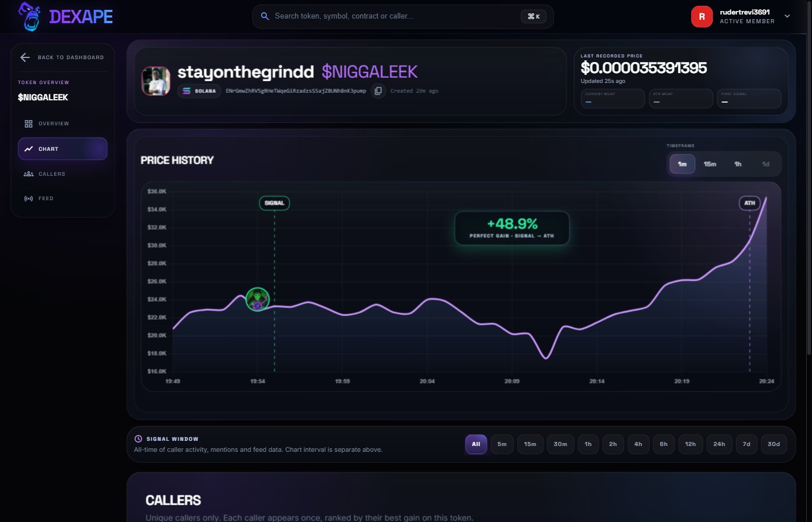Screen dimensions: 812x522
Task: Click the Callers people icon
Action: coord(28,174)
